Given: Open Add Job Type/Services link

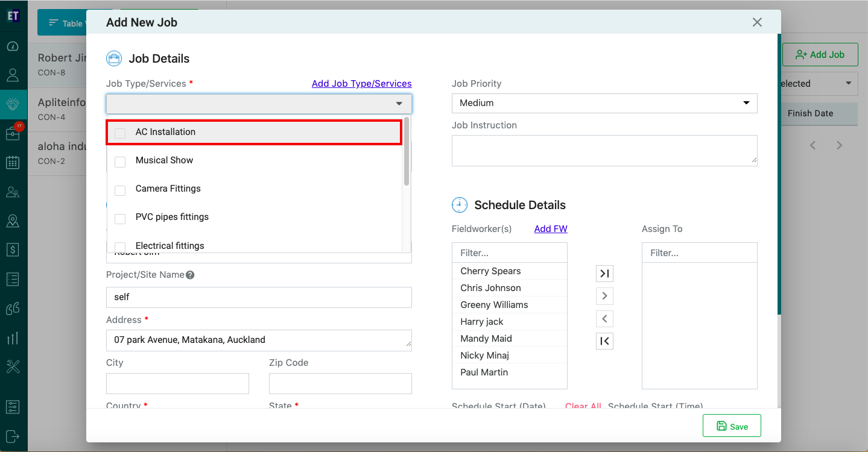Looking at the screenshot, I should (x=361, y=84).
